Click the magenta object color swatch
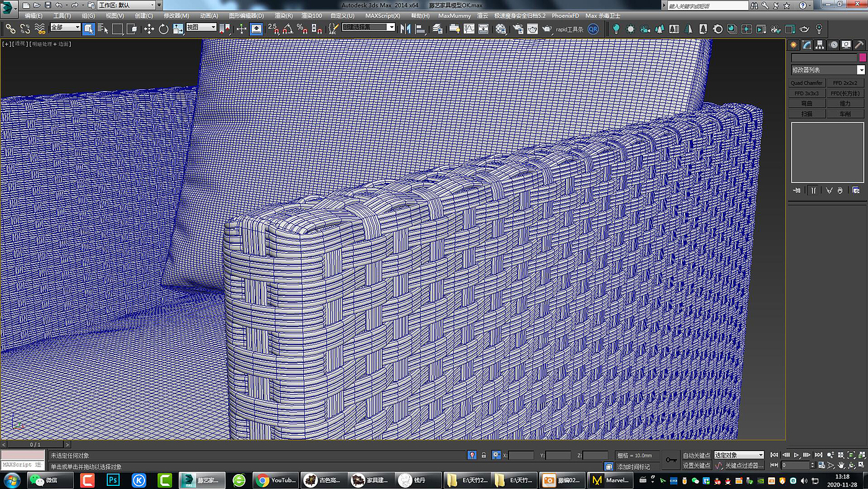868x489 pixels. (862, 58)
